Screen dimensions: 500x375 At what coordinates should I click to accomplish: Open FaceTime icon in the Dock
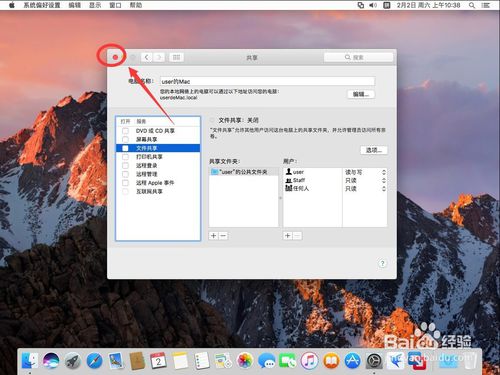click(x=288, y=361)
